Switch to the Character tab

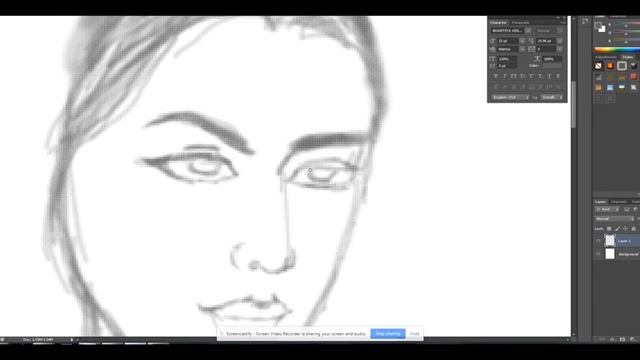[498, 22]
